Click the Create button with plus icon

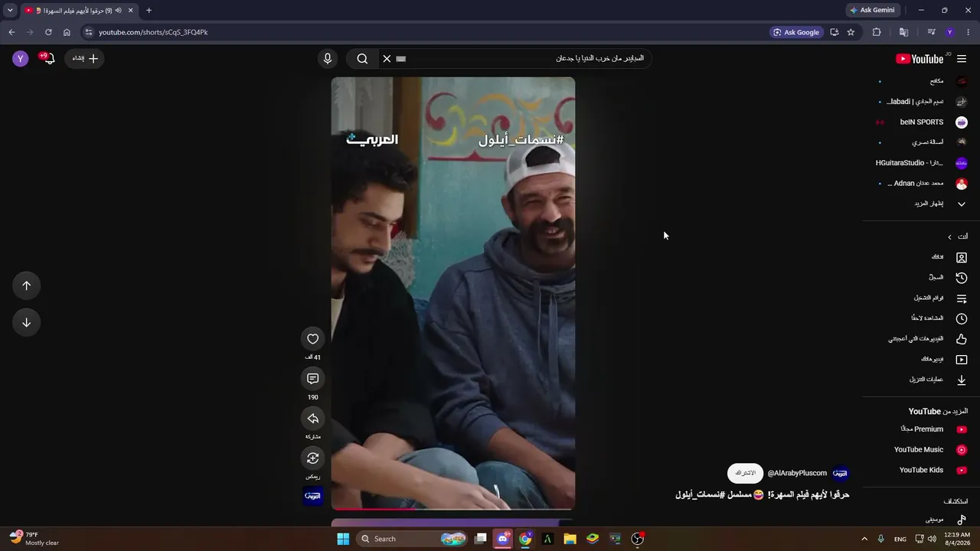tap(85, 58)
